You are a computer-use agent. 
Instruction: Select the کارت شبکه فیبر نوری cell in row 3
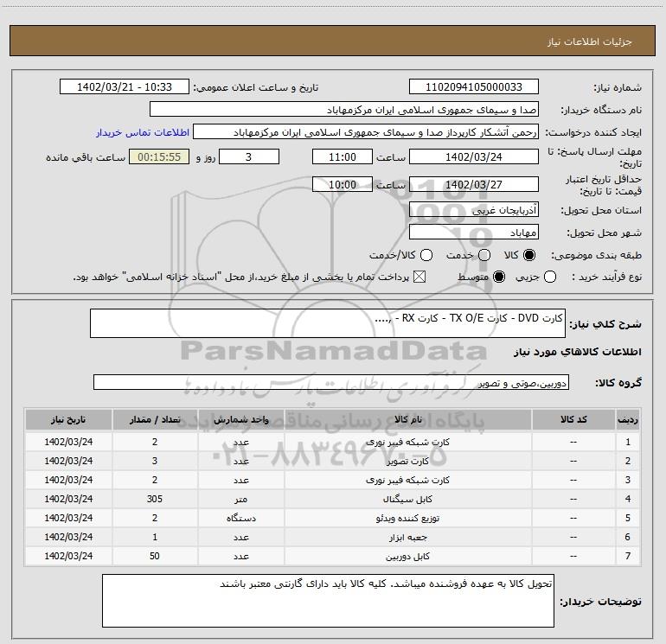[407, 480]
